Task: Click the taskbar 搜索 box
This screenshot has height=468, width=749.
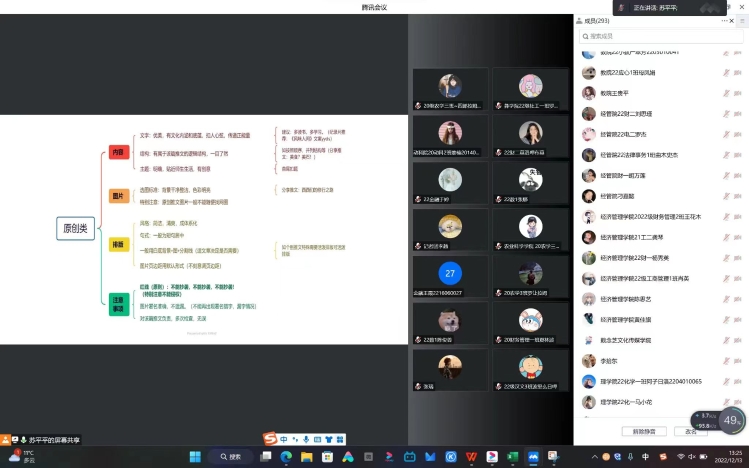Action: click(230, 457)
